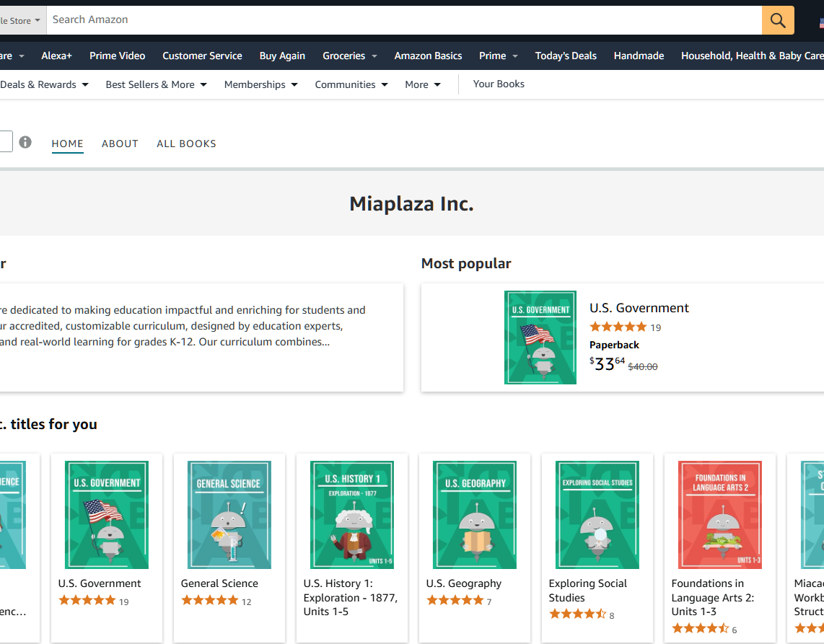Click the info icon beside HOME tab

[x=25, y=142]
